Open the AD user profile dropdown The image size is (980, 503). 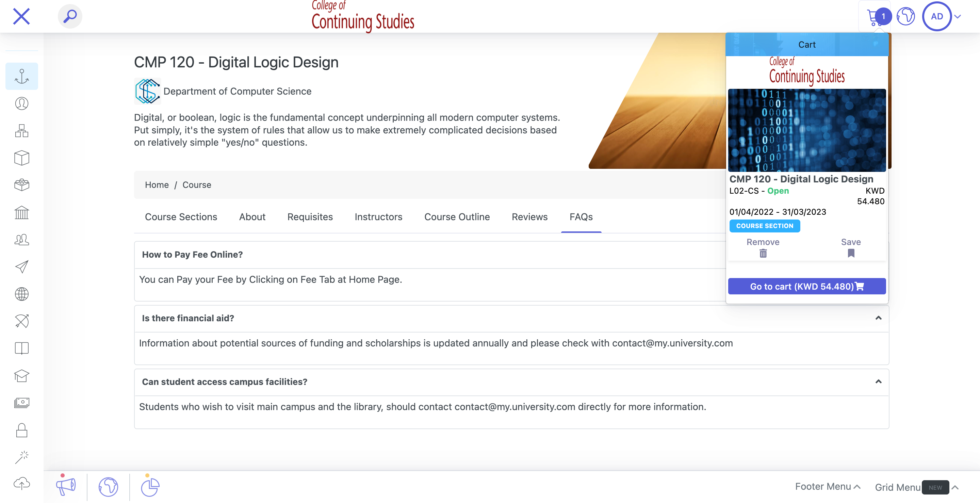tap(942, 16)
